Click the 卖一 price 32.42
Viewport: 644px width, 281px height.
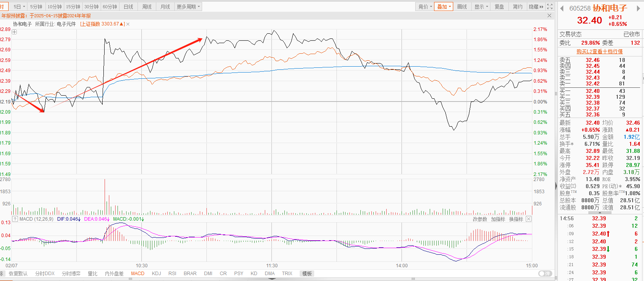point(593,83)
